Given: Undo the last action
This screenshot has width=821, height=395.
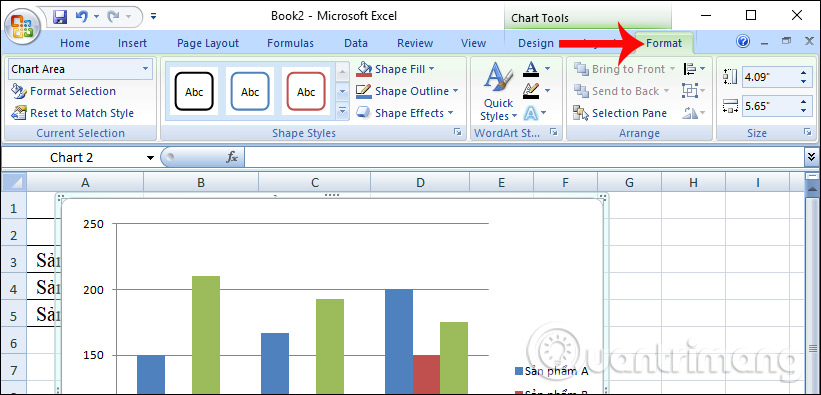Looking at the screenshot, I should click(x=82, y=17).
